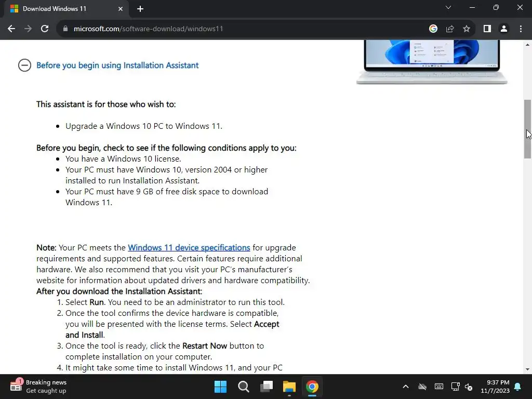Click the 9 GB free disk space bullet

pyautogui.click(x=167, y=197)
